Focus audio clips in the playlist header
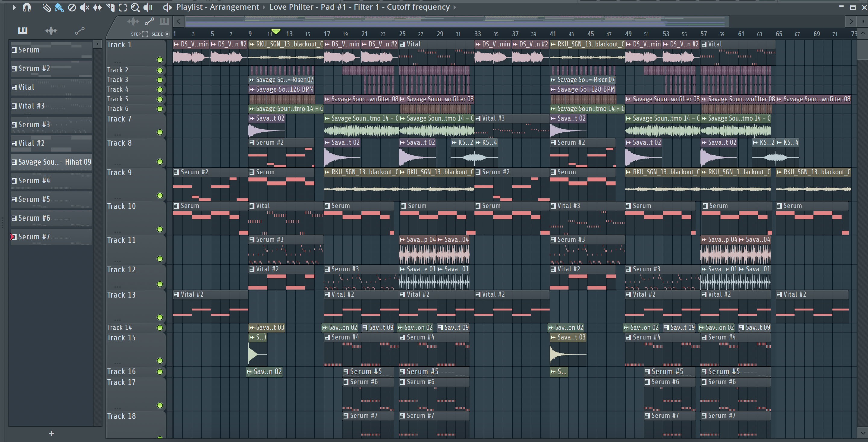Screen dimensions: 868x442 pos(133,22)
